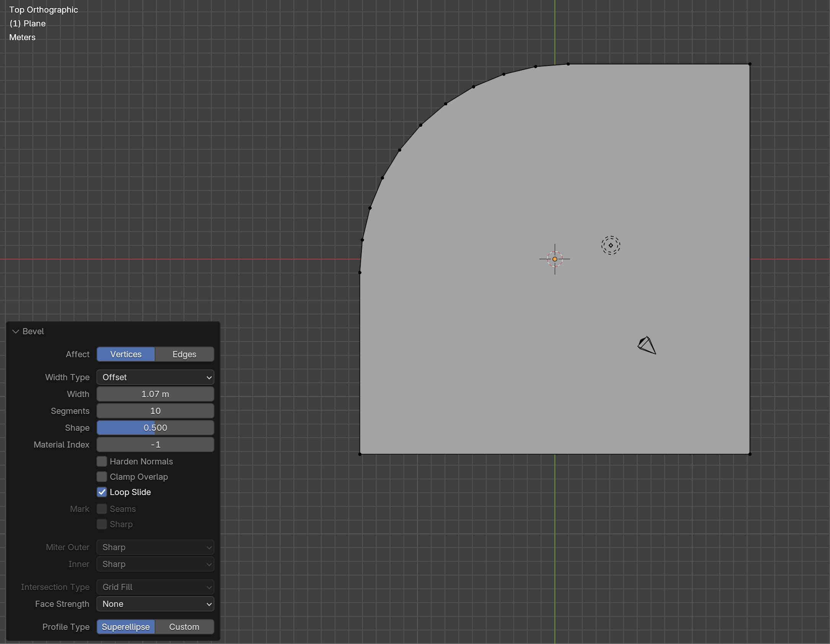Screen dimensions: 830x644
Task: Click the 'Top Orthographic' view label
Action: [x=43, y=10]
